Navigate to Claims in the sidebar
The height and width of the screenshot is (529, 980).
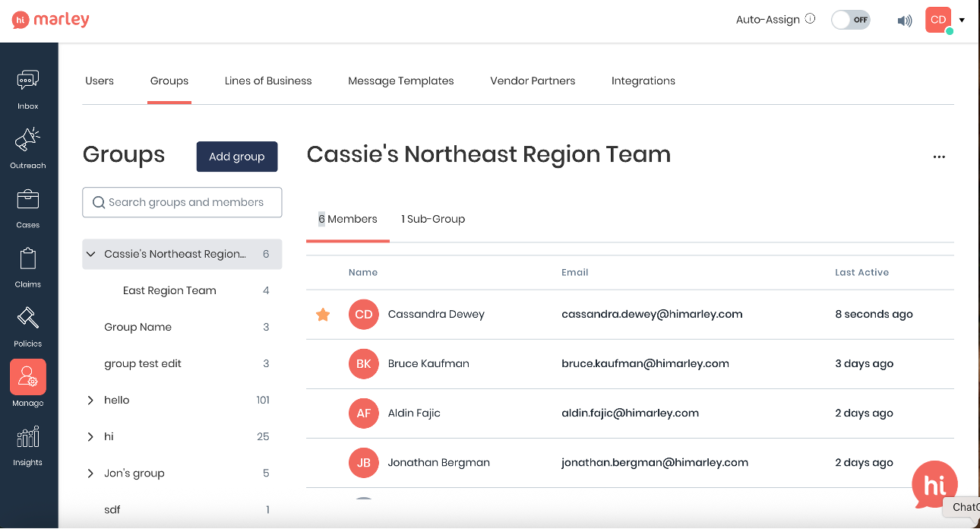[x=28, y=258]
